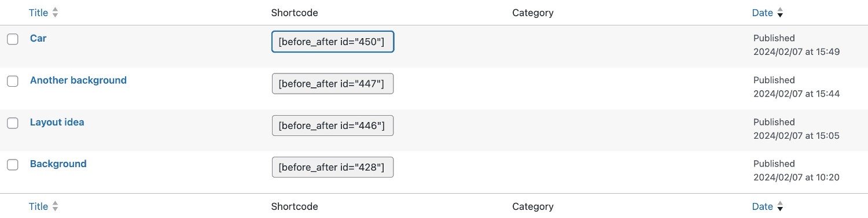Mark the Background row checkbox
Image resolution: width=868 pixels, height=218 pixels.
tap(13, 165)
